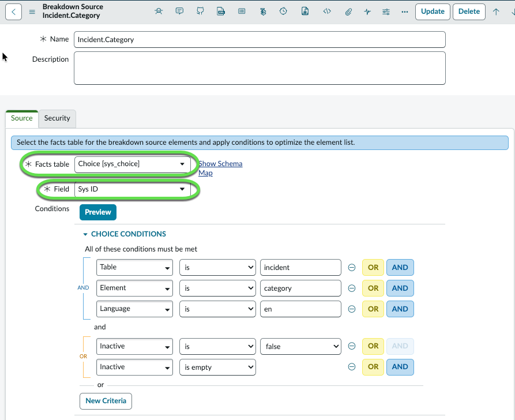Click AND button in the Element row
Image resolution: width=515 pixels, height=420 pixels.
coord(400,288)
